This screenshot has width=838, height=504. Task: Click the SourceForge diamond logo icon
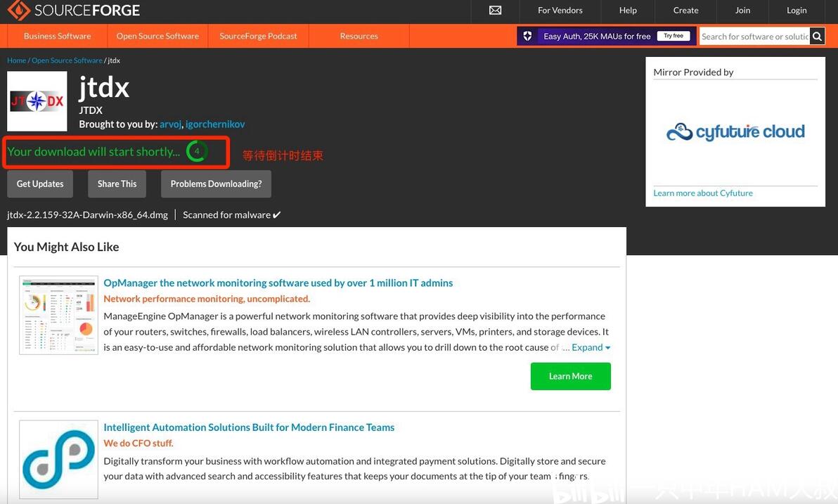click(x=19, y=10)
